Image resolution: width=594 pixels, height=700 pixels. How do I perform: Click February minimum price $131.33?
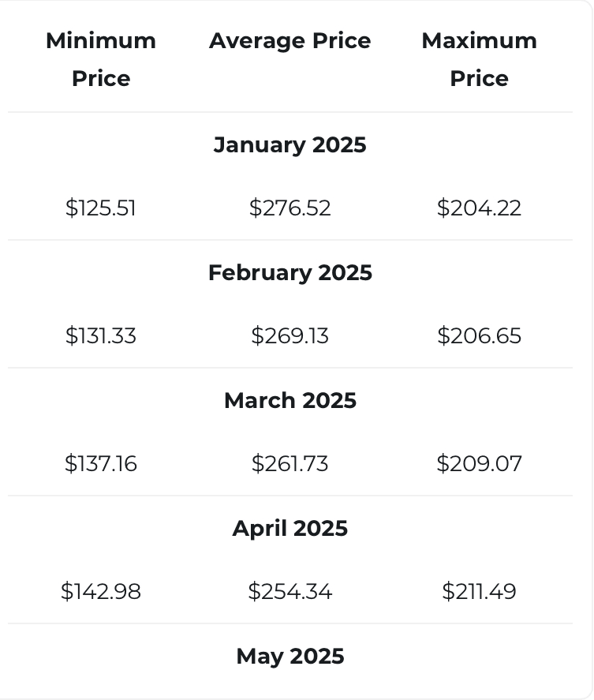click(101, 335)
